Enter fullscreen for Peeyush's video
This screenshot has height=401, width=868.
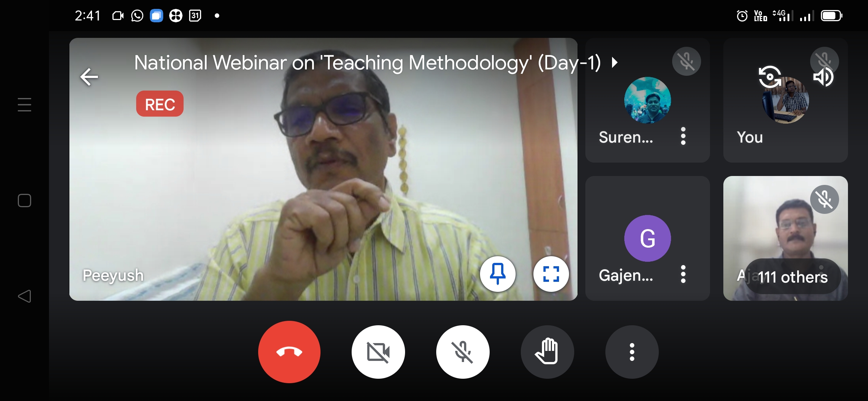point(551,274)
